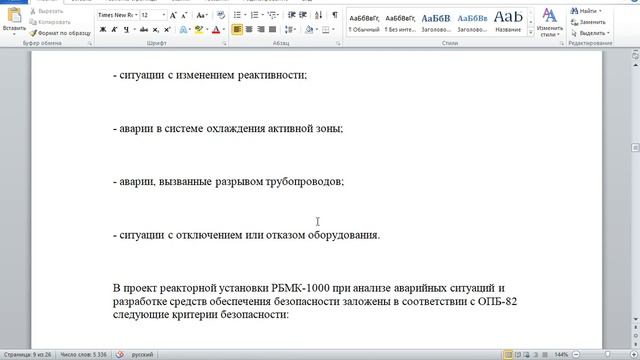Decrease font size with the small A

pos(184,16)
